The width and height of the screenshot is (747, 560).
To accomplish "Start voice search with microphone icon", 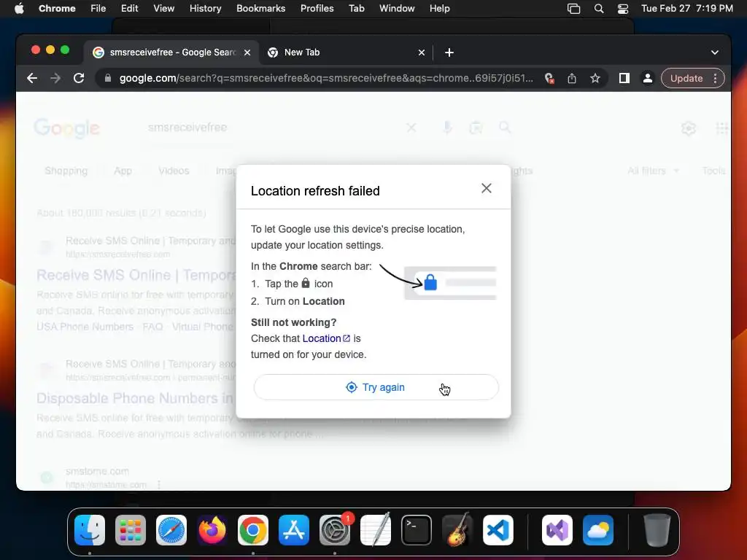I will 447,128.
